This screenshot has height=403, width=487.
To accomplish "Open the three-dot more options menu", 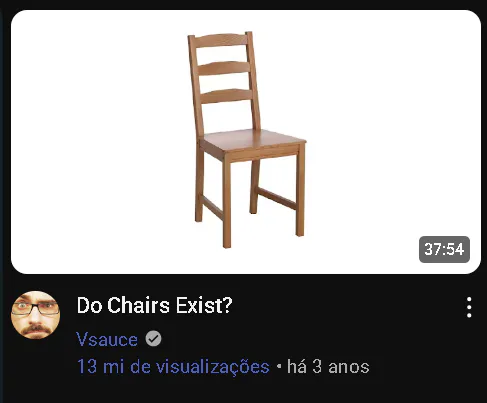I will [469, 307].
